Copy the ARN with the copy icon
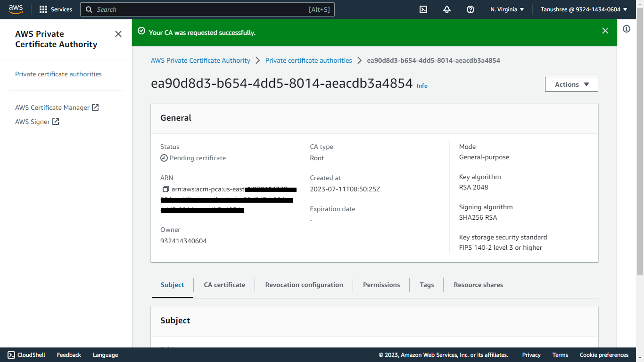 165,189
